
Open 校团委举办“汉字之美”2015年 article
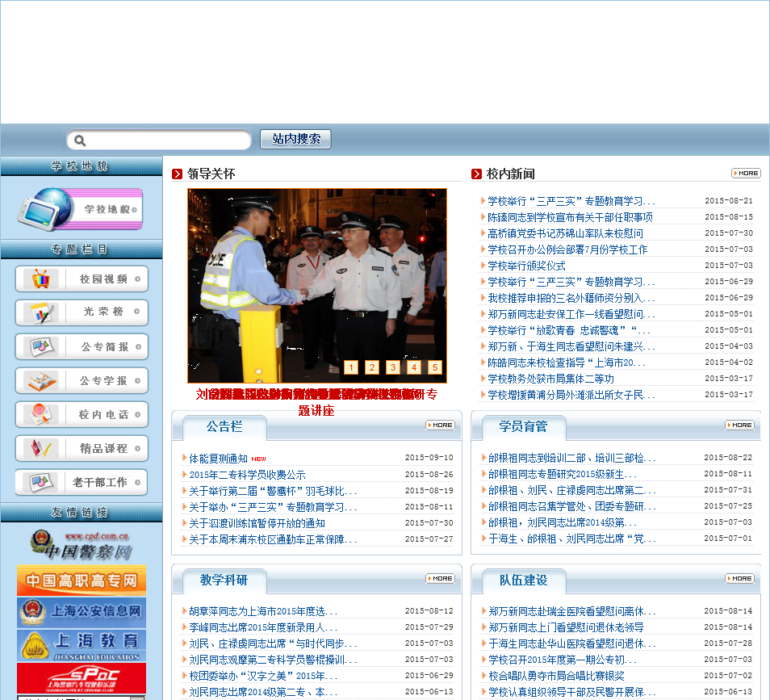point(263,677)
